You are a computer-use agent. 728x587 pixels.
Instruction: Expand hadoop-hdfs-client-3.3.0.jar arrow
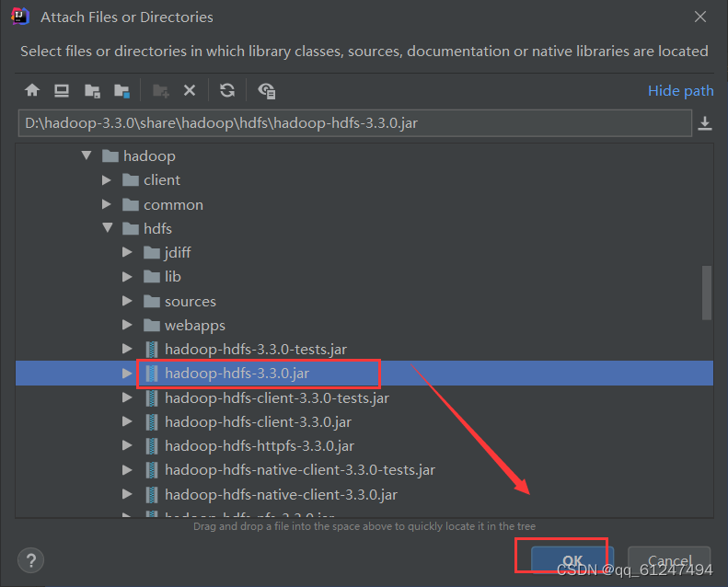(x=127, y=421)
